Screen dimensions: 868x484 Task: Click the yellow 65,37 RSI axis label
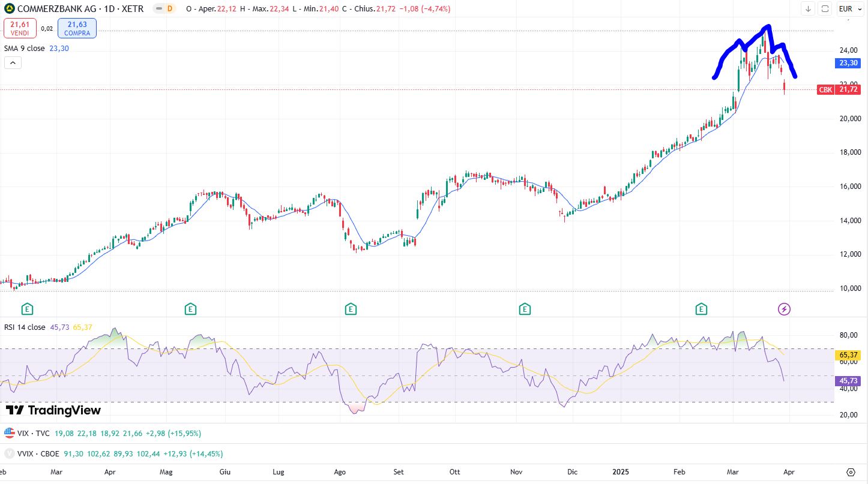coord(848,356)
